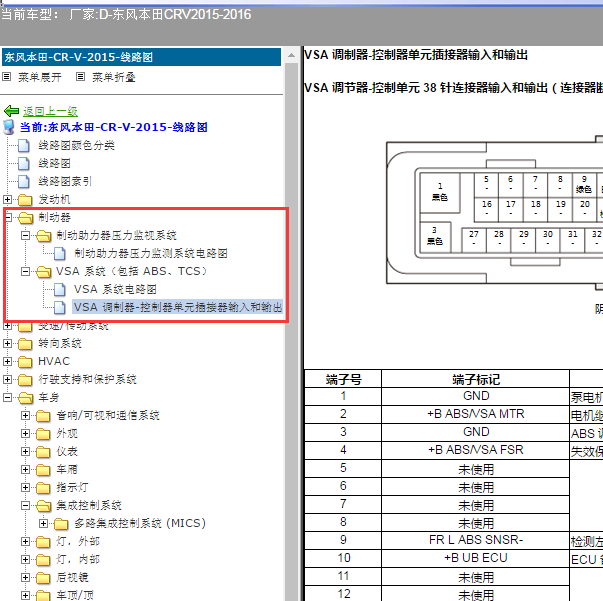
Task: Open 制动助力器压力监测系统电路图
Action: (151, 253)
